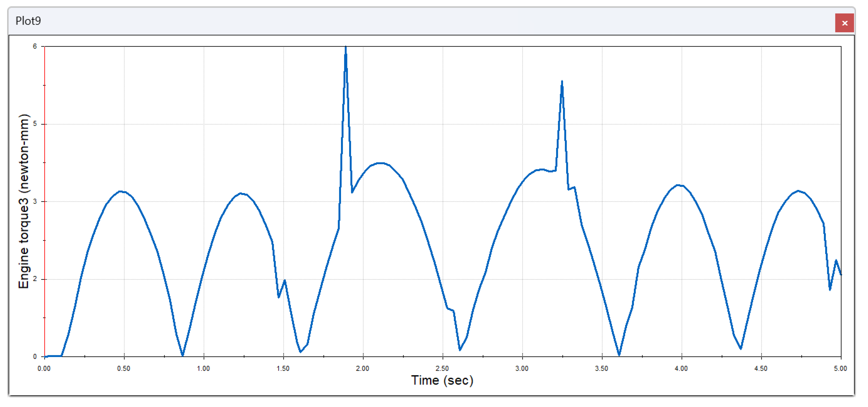
Task: Click the Plot9 title text
Action: point(28,21)
